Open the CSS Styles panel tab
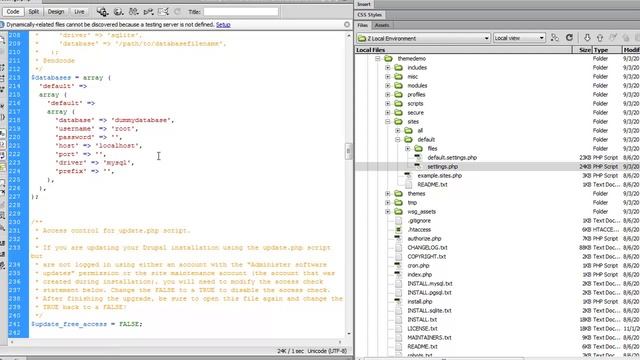Screen dimensions: 640x360 (369, 15)
